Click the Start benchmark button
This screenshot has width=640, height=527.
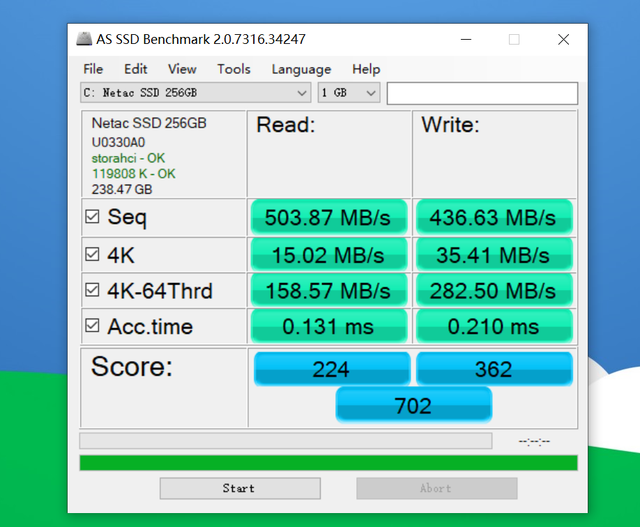coord(240,488)
